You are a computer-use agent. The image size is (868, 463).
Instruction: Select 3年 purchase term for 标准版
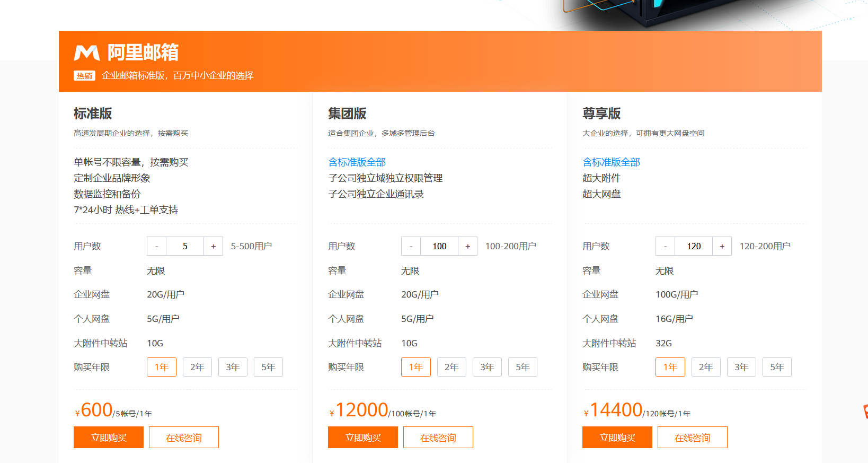coord(233,367)
